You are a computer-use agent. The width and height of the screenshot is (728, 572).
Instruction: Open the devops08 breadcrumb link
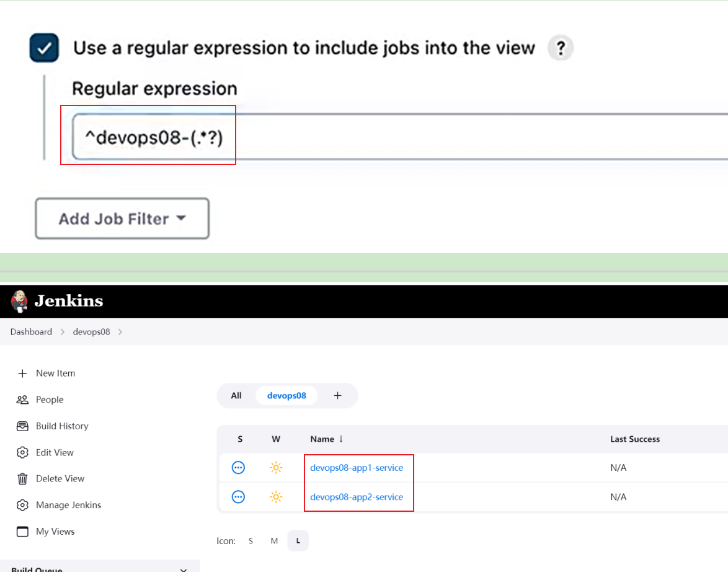pos(91,332)
